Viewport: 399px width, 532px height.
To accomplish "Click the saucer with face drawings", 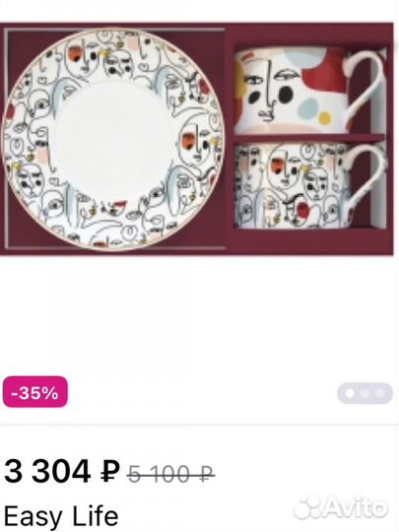I will [x=112, y=139].
